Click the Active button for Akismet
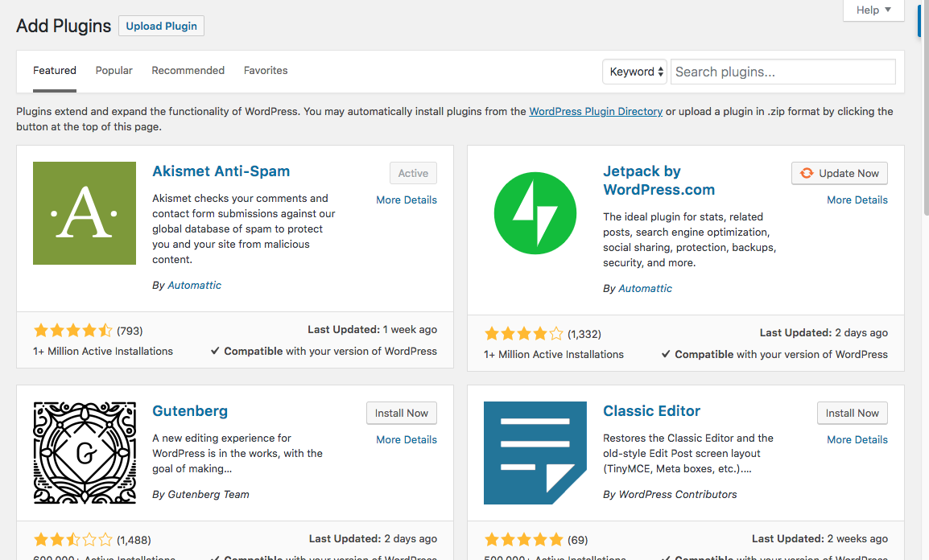Image resolution: width=929 pixels, height=560 pixels. click(x=414, y=174)
